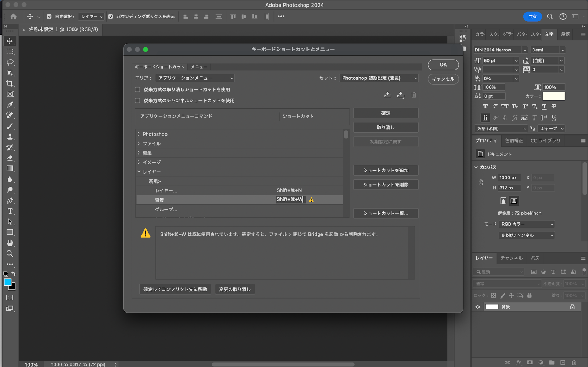Image resolution: width=588 pixels, height=367 pixels.
Task: Create new layer icon in Layers panel
Action: pos(563,363)
